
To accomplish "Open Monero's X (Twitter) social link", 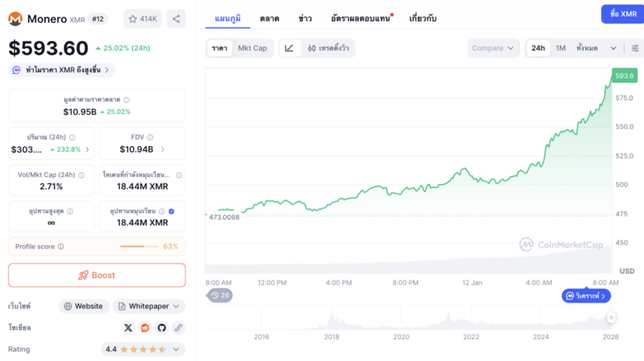I will click(x=129, y=328).
